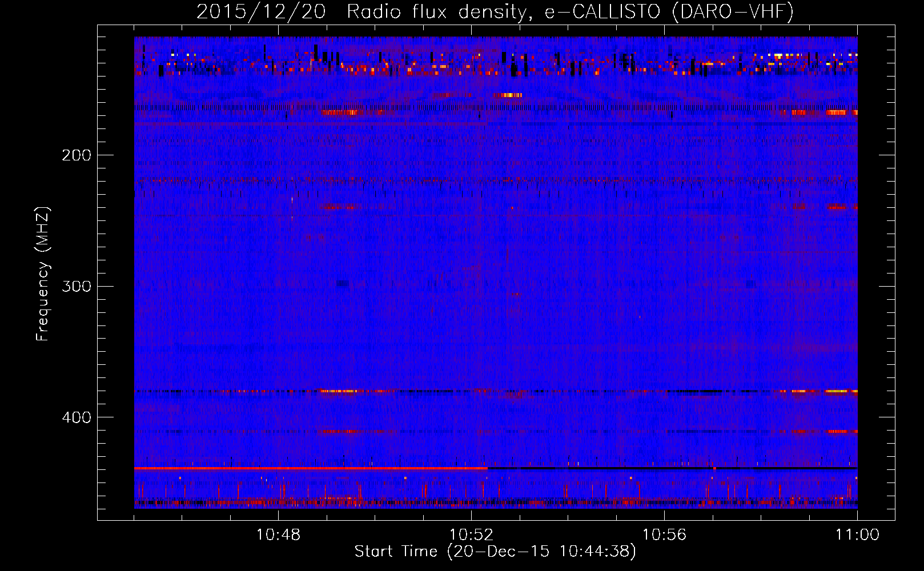Click the 300 tick label on frequency axis

click(76, 286)
